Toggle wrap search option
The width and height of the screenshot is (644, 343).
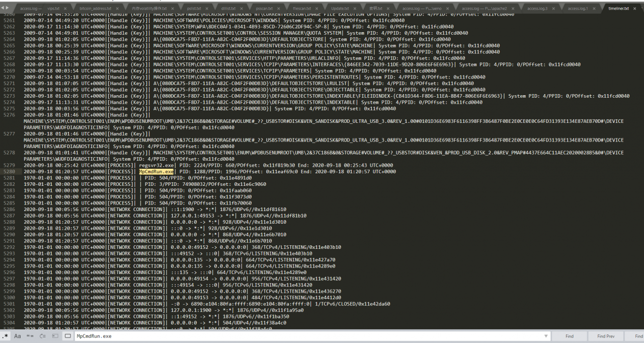pos(42,336)
